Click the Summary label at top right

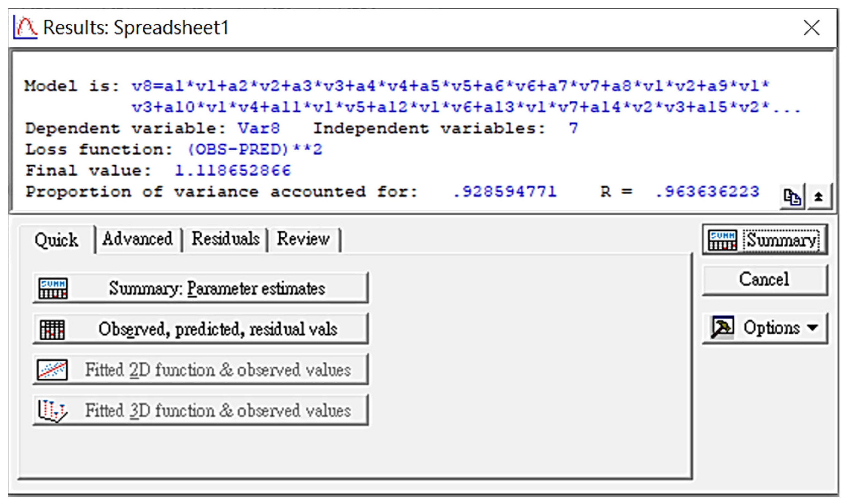click(x=781, y=240)
